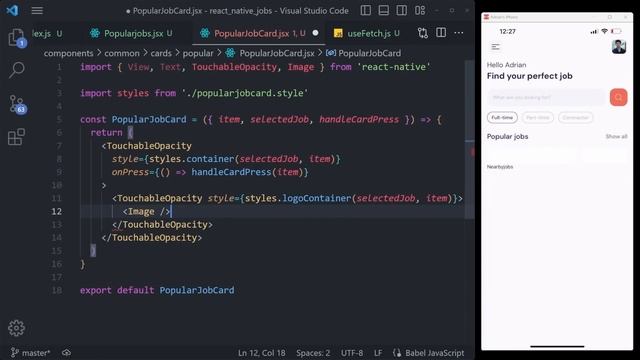This screenshot has width=640, height=360.
Task: Click the search input in phone app
Action: click(x=546, y=98)
